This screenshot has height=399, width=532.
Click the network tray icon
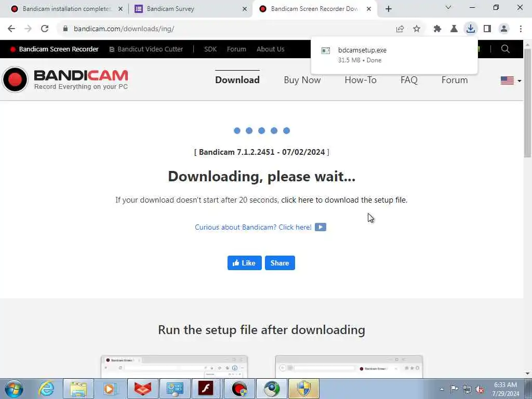[x=467, y=389]
